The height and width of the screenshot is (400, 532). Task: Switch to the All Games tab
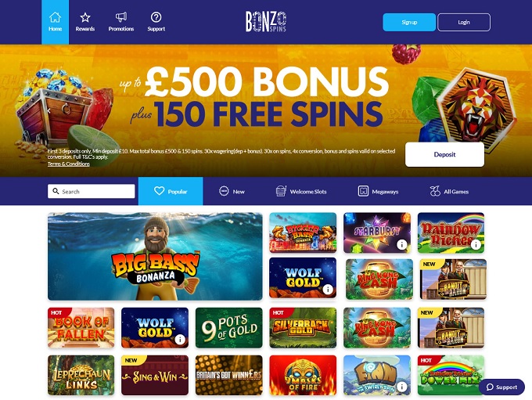pyautogui.click(x=449, y=191)
